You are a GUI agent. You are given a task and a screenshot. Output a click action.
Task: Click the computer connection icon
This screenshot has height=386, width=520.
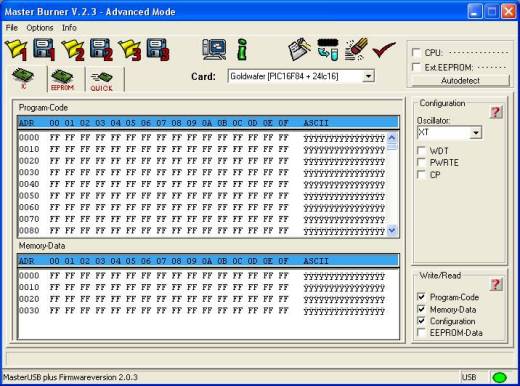click(x=214, y=49)
